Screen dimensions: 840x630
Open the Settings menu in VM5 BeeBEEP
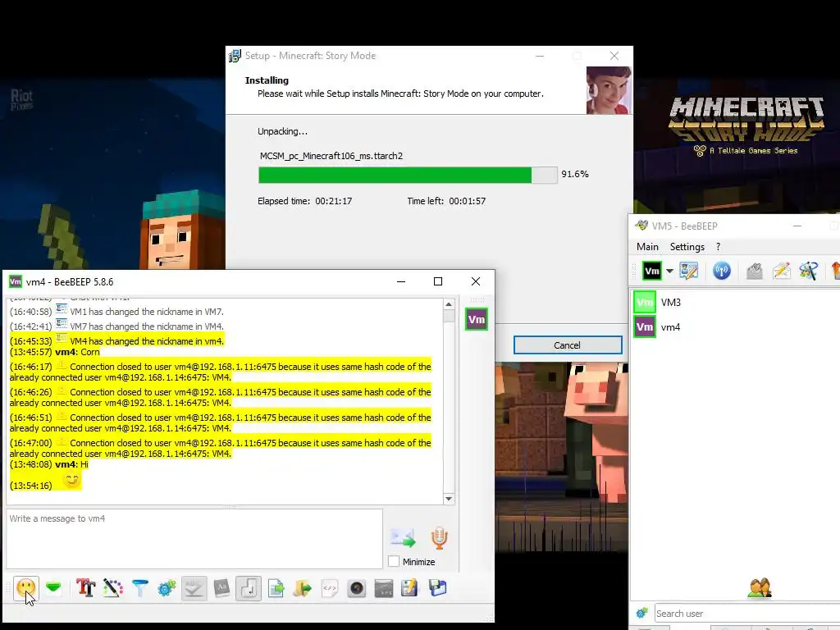[x=687, y=246]
